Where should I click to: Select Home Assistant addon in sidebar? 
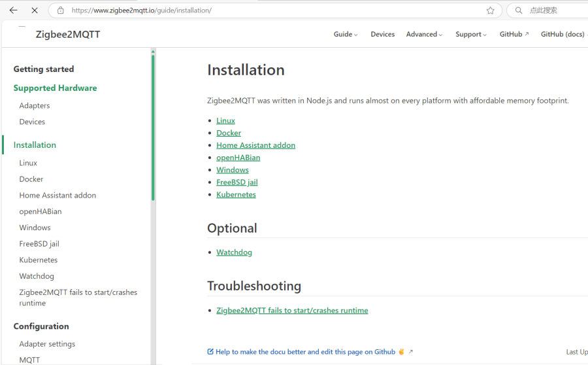coord(57,196)
